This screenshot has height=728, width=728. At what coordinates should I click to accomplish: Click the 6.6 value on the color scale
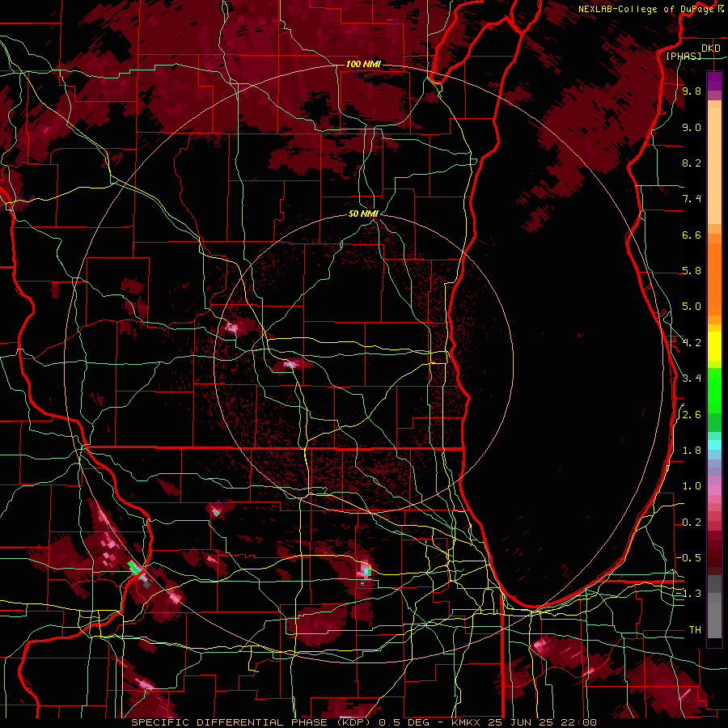click(692, 235)
